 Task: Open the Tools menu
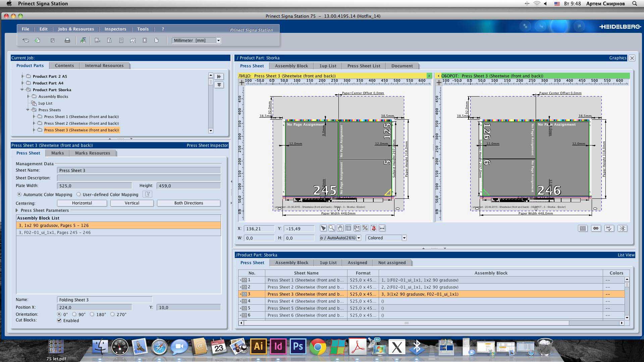[143, 29]
